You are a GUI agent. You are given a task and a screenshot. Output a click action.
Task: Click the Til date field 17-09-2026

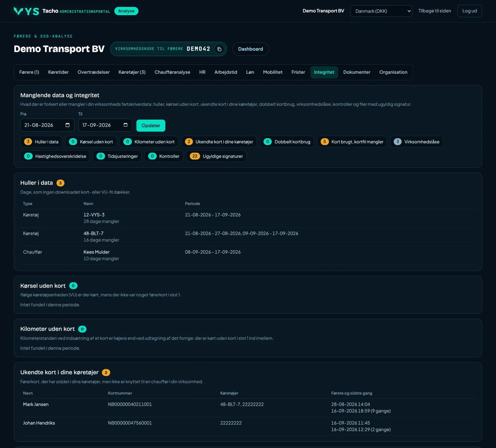pyautogui.click(x=105, y=125)
